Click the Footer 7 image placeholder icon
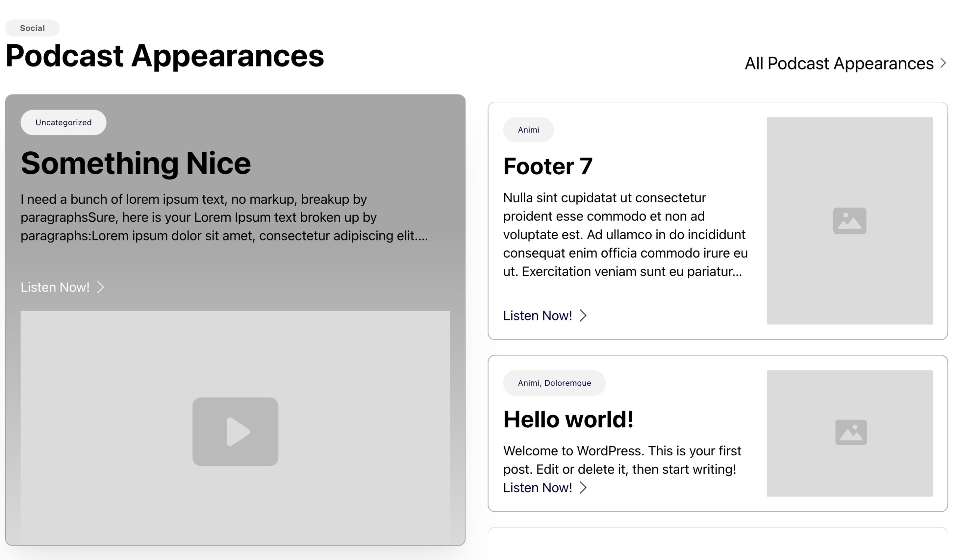This screenshot has width=957, height=560. 850,221
